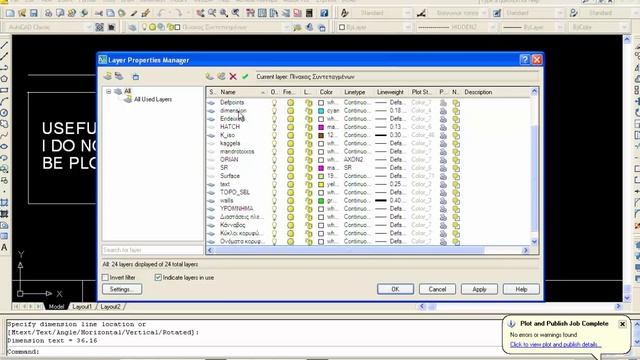Click the Match Properties brush icon
This screenshot has height=360, width=640.
pos(146,13)
